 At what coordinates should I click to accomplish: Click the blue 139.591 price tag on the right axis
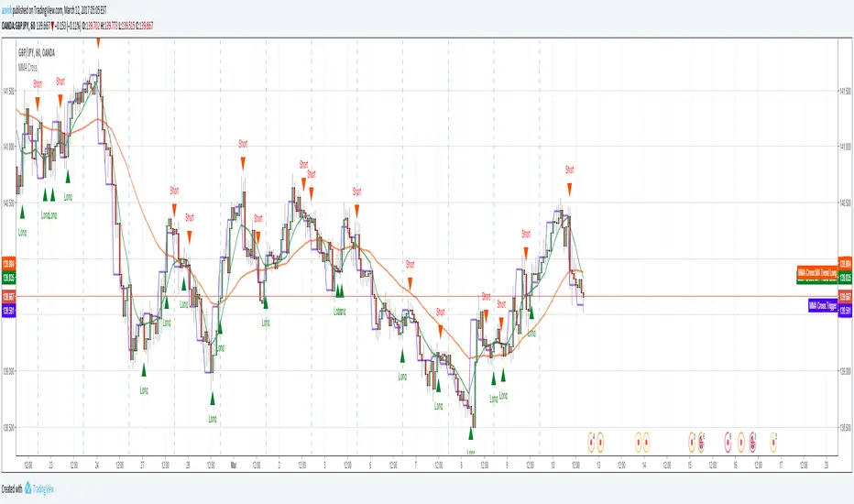(x=845, y=311)
